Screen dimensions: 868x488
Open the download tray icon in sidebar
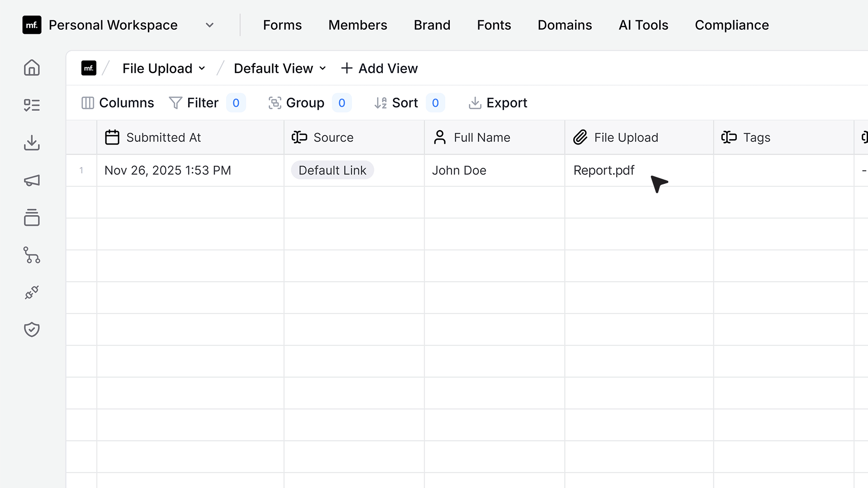32,143
